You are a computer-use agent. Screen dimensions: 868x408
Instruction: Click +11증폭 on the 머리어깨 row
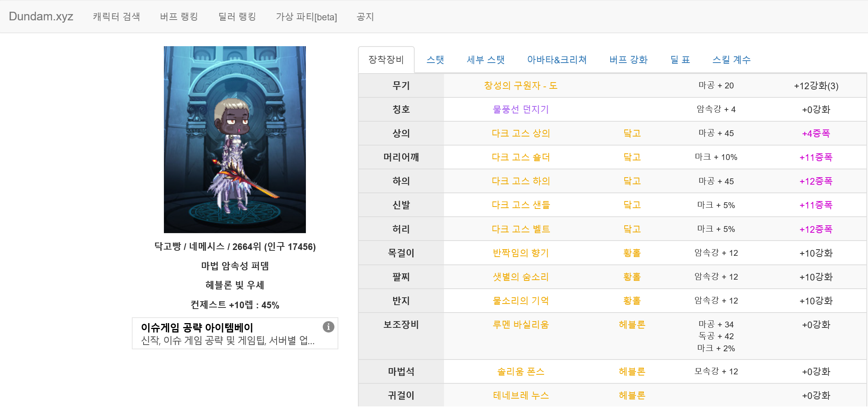coord(816,157)
